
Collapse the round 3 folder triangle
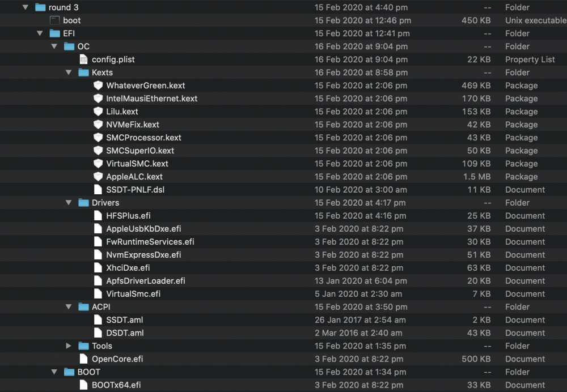coord(26,7)
